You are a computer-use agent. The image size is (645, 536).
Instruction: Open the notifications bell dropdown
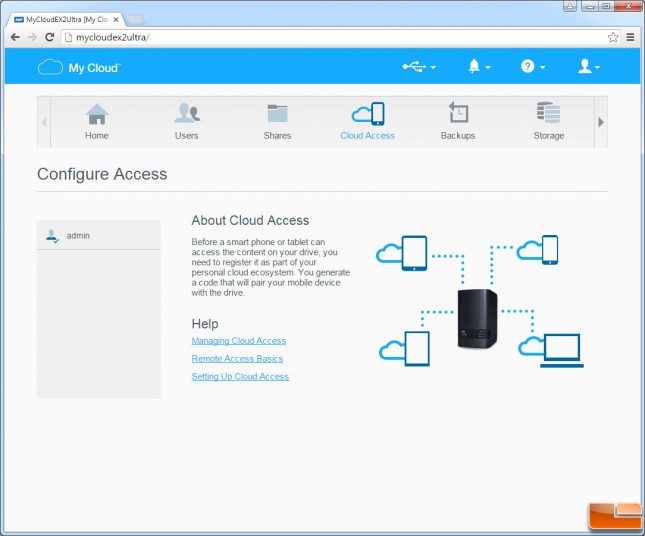pos(479,66)
